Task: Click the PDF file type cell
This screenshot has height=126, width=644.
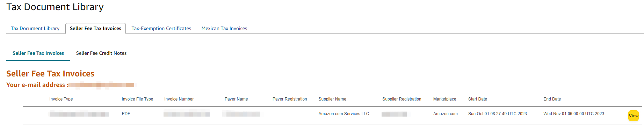Action: (x=126, y=114)
